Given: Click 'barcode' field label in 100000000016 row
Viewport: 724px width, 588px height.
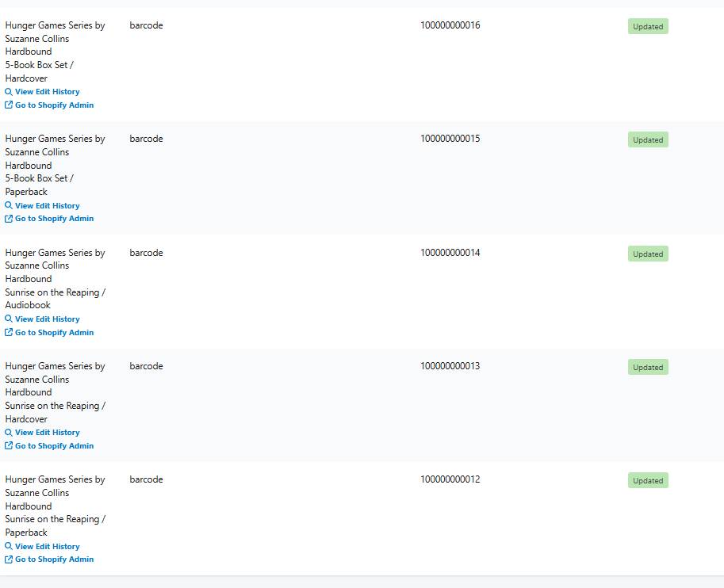Looking at the screenshot, I should [147, 25].
